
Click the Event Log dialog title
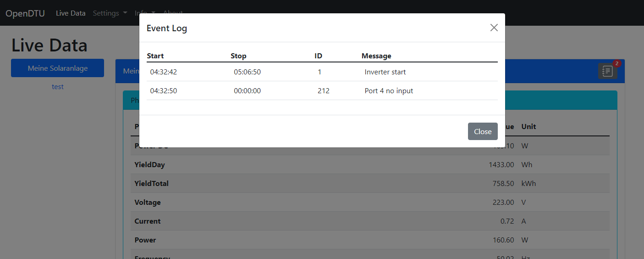point(167,28)
